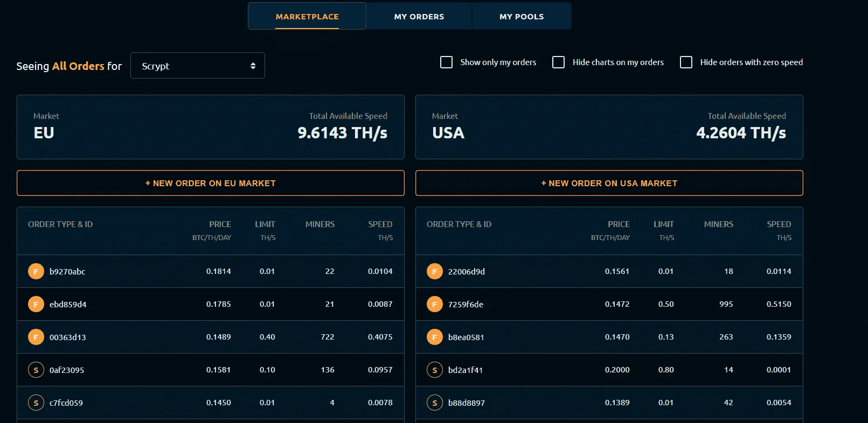Create new order on EU market
The image size is (868, 423).
211,183
